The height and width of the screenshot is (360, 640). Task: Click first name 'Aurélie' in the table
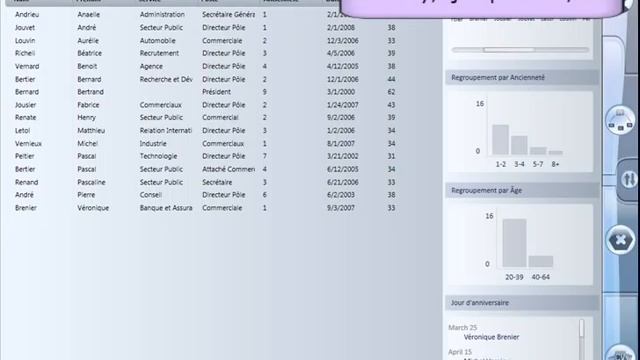pos(88,40)
